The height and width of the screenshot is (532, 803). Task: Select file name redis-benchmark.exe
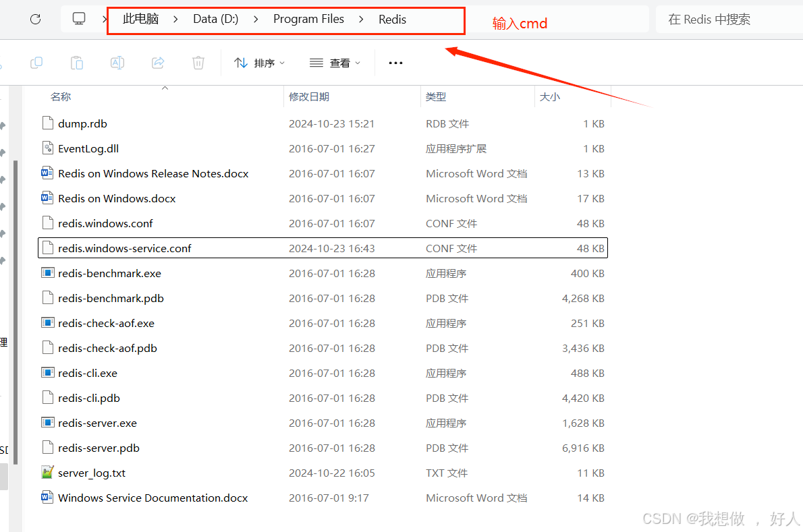(x=109, y=274)
